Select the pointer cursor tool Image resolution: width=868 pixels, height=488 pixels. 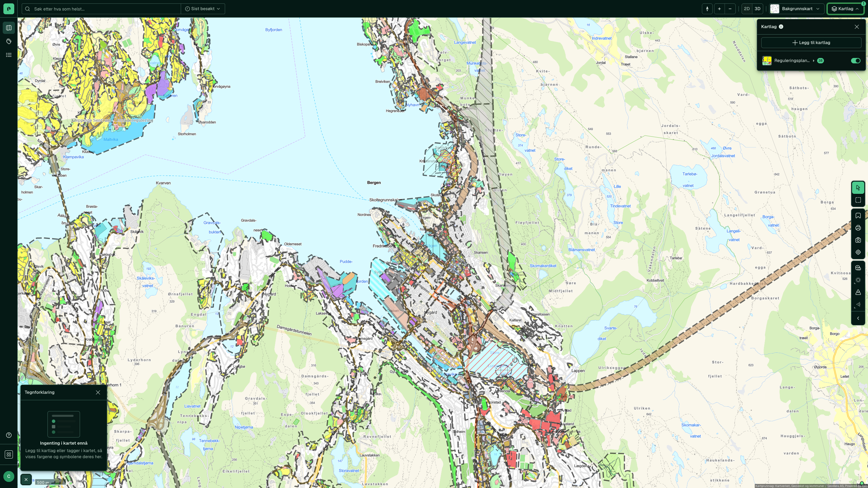coord(858,188)
